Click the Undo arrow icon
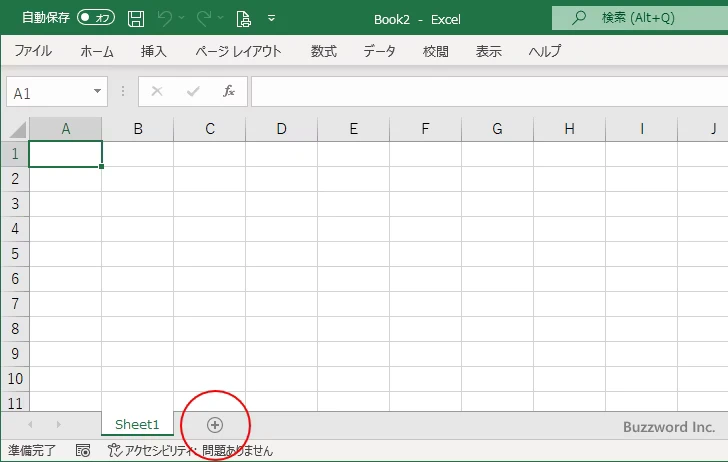 (165, 18)
